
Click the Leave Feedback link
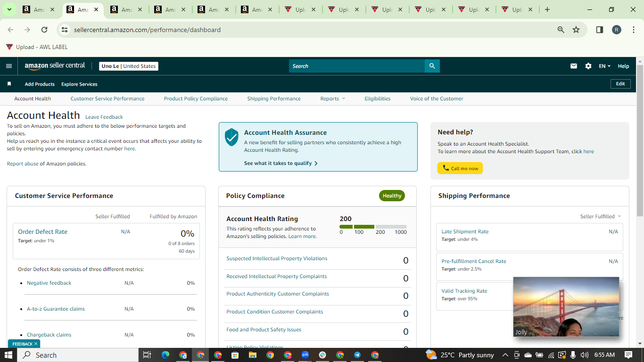click(104, 117)
